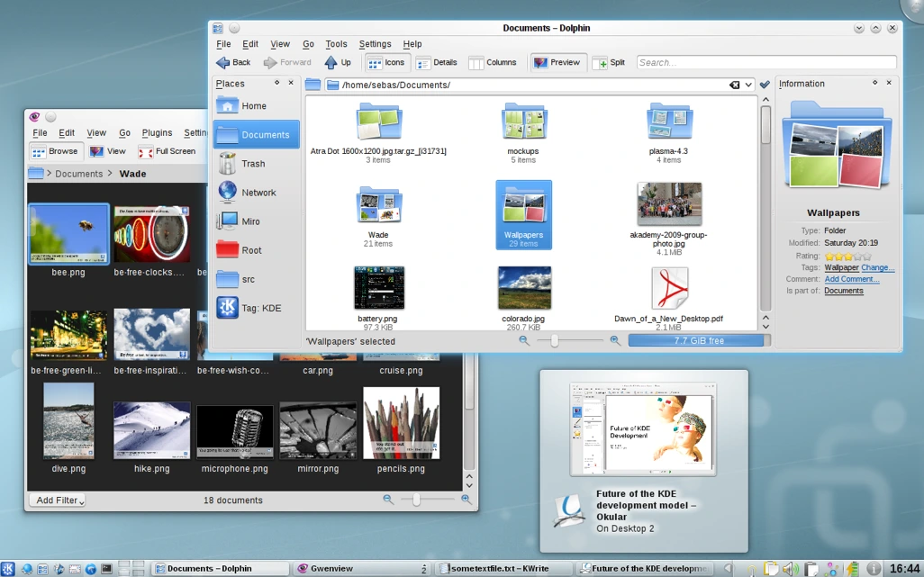Clear the location bar text in Dolphin
This screenshot has height=577, width=924.
(x=734, y=85)
